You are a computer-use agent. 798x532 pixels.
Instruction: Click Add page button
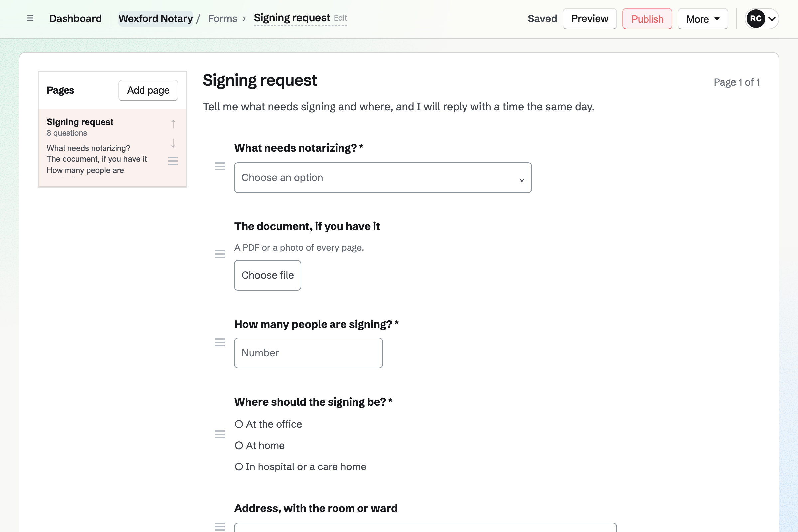(148, 90)
